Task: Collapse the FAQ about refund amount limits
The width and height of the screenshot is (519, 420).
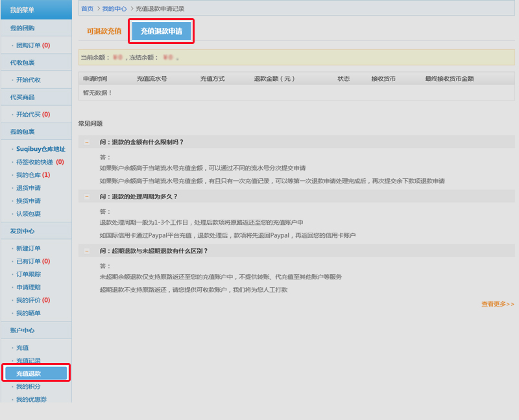Action: 87,142
